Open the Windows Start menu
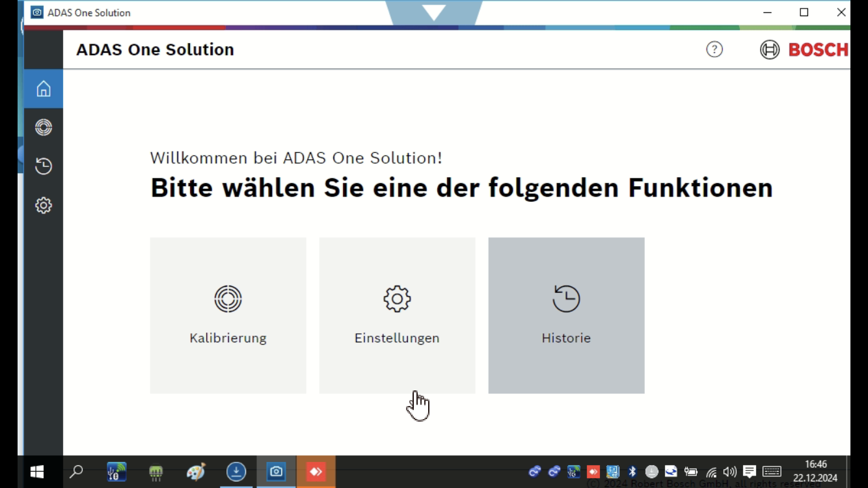868x488 pixels. point(37,472)
